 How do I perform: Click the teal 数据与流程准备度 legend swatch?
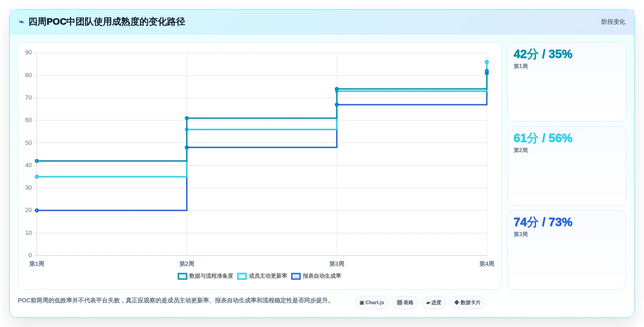point(182,276)
